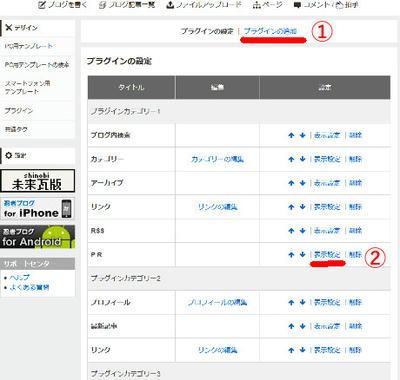Move category-1 リンク plugin down with arrow
400x380 pixels.
pyautogui.click(x=302, y=207)
